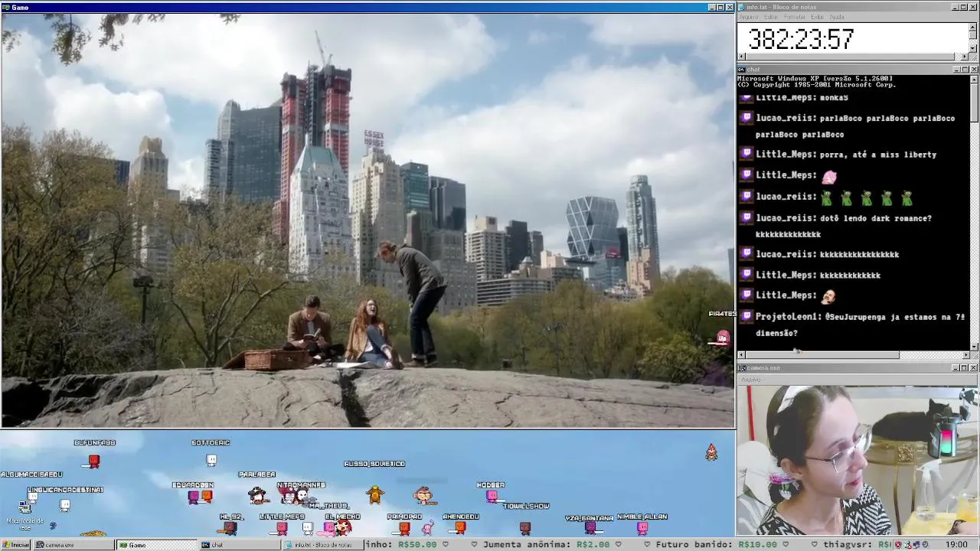Open Arquivo menu in Bloco de notas
Viewport: 980px width, 551px height.
click(x=749, y=17)
